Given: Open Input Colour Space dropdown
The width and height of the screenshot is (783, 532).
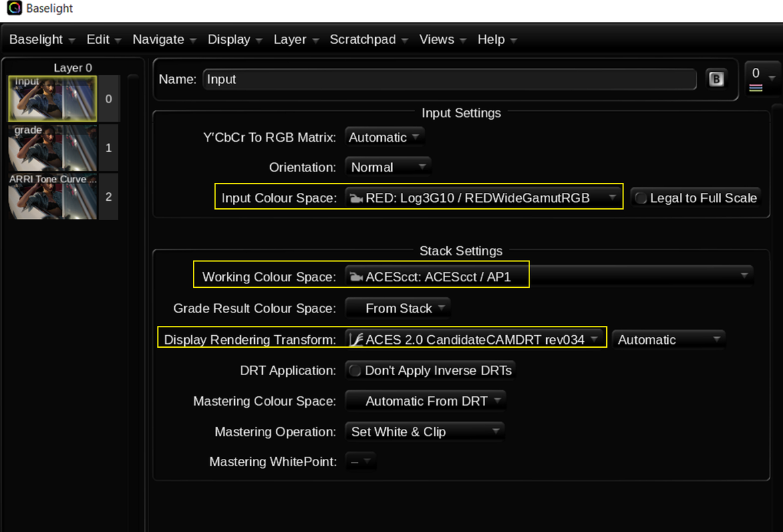Looking at the screenshot, I should (x=482, y=198).
